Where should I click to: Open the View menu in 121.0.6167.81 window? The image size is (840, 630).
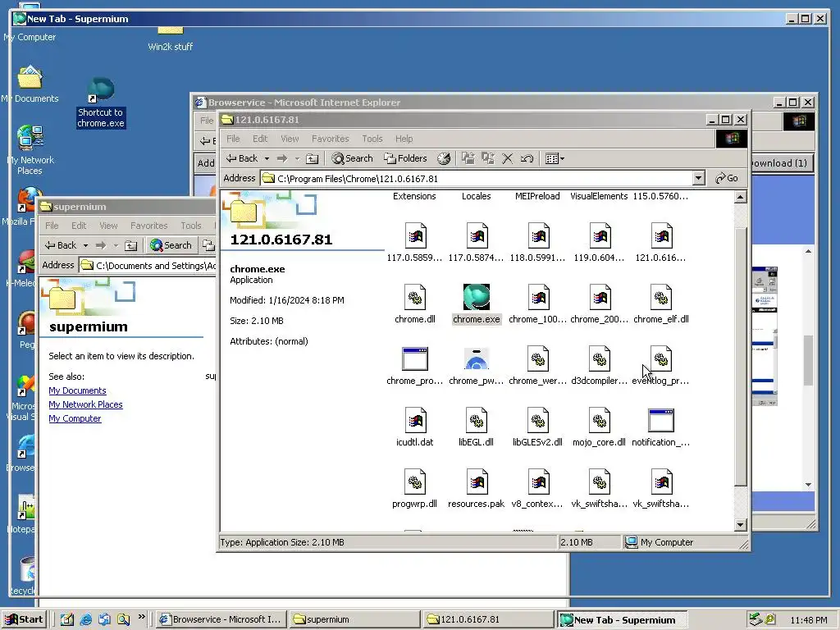point(290,139)
